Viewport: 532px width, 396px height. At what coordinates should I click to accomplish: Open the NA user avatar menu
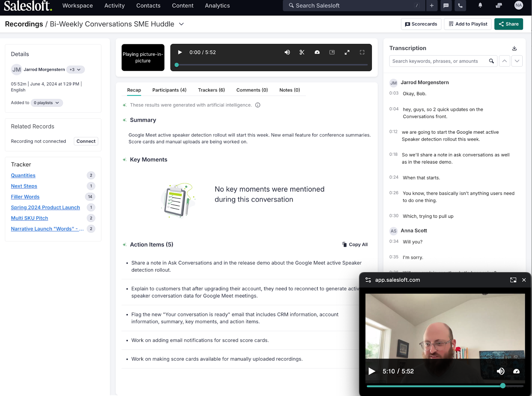(519, 5)
